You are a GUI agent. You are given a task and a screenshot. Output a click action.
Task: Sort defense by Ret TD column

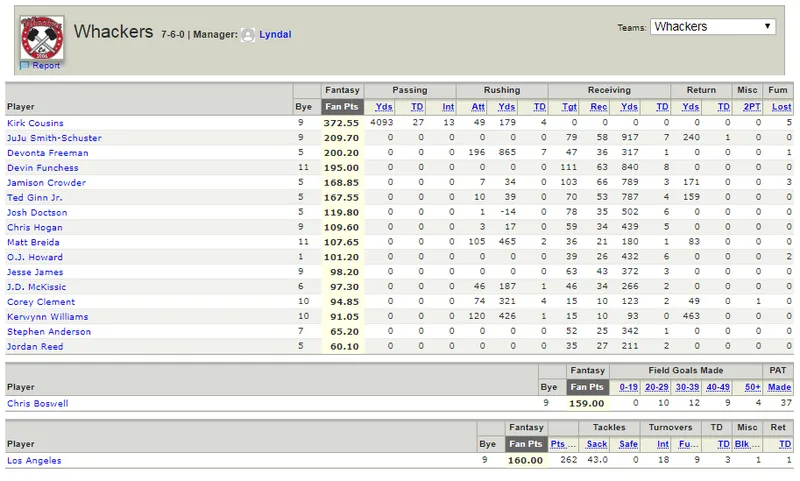point(785,444)
